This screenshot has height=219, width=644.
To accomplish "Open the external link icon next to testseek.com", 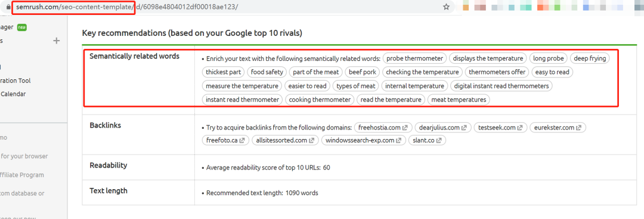I will 520,128.
